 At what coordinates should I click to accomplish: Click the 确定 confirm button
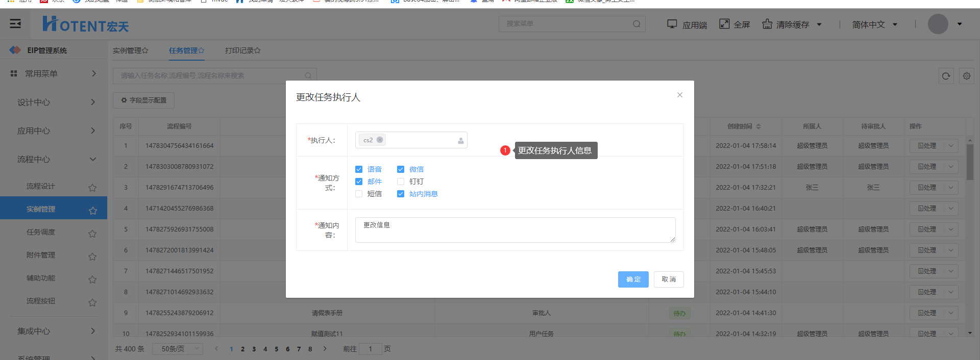633,279
